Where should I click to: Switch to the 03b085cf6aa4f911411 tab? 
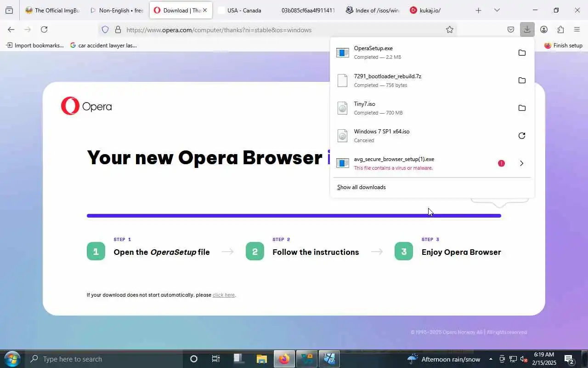[308, 10]
